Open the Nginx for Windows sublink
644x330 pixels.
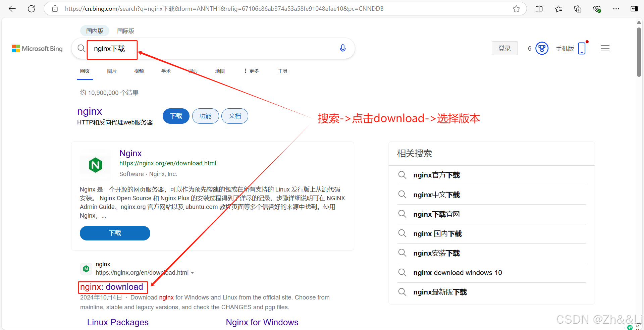coord(262,322)
